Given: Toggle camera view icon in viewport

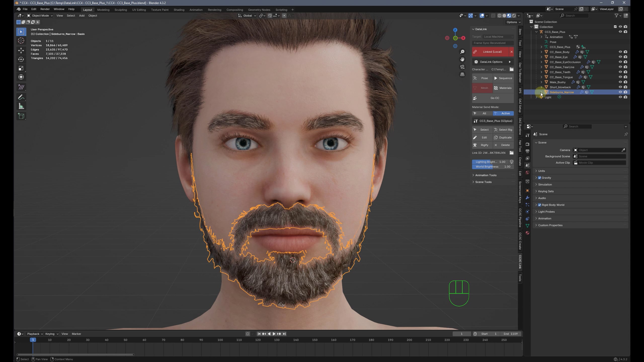Looking at the screenshot, I should pos(462,67).
